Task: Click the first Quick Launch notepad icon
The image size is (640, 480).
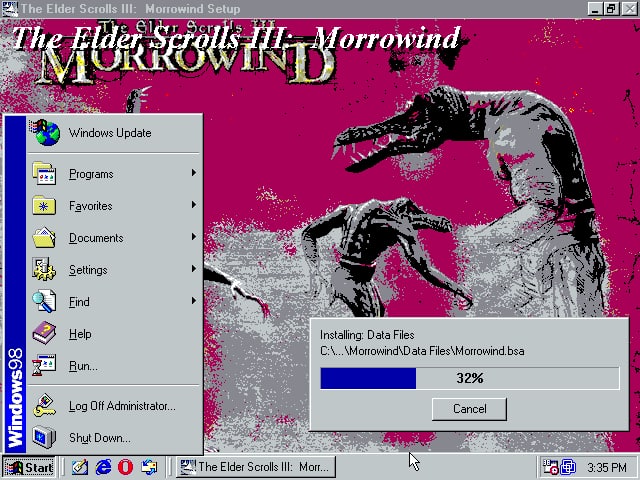Action: pyautogui.click(x=80, y=467)
